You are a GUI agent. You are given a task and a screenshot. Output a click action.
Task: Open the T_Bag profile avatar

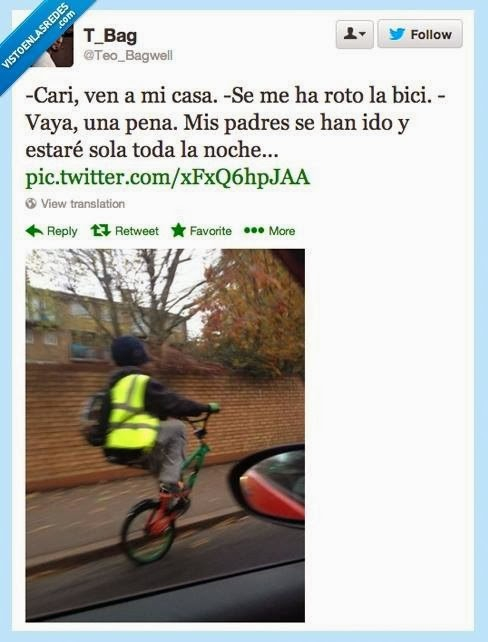pos(54,46)
